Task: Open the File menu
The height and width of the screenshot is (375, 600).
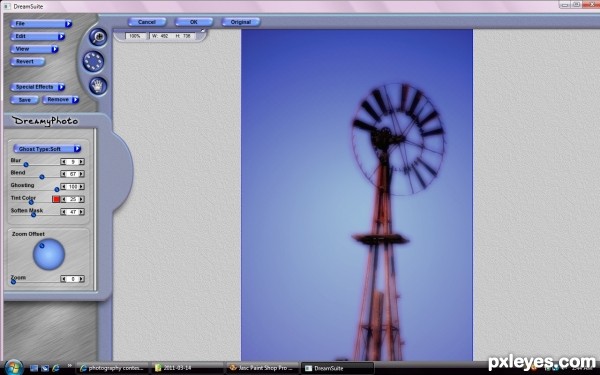Action: coord(41,24)
